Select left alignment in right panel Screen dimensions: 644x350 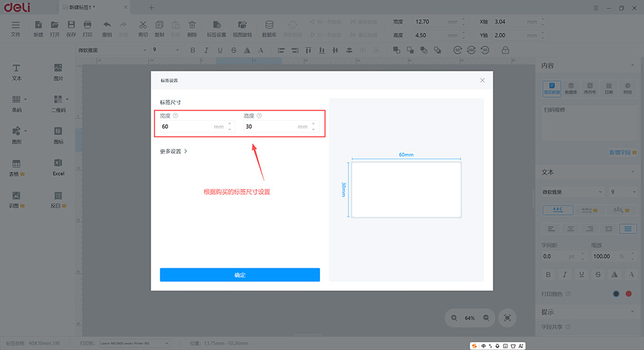pyautogui.click(x=551, y=228)
